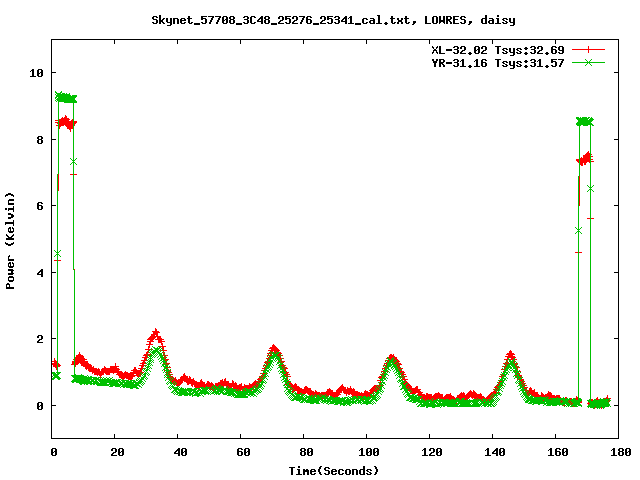Click the green legend line sample marker
This screenshot has height=480, width=640.
point(588,62)
